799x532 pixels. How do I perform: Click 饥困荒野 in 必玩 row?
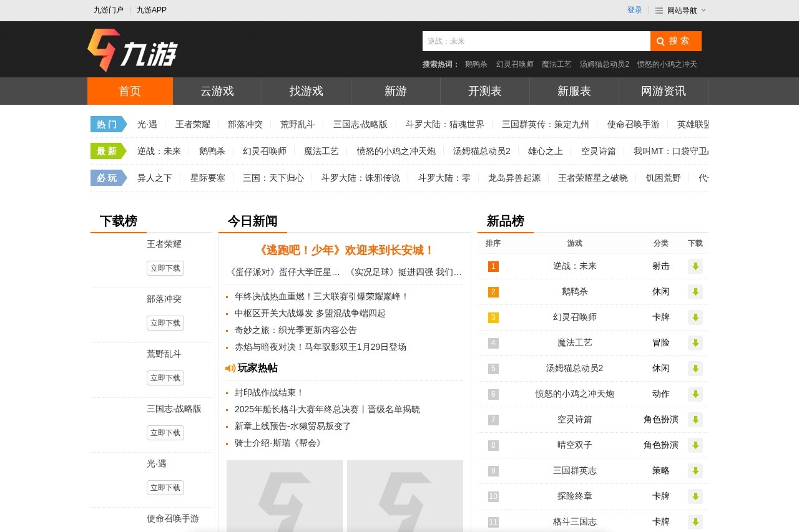click(664, 178)
